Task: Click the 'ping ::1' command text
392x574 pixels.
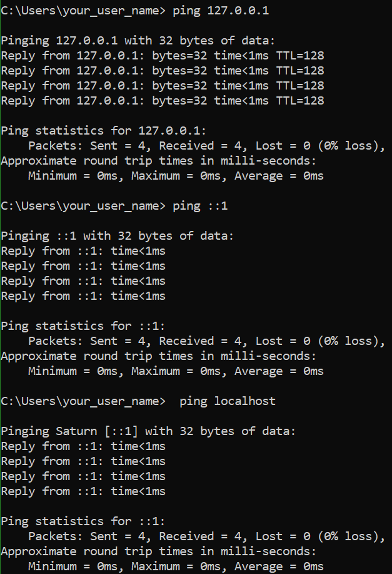Action: (x=200, y=206)
